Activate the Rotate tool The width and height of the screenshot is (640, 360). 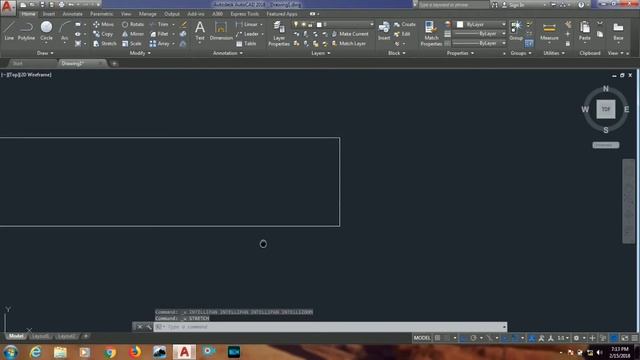133,24
